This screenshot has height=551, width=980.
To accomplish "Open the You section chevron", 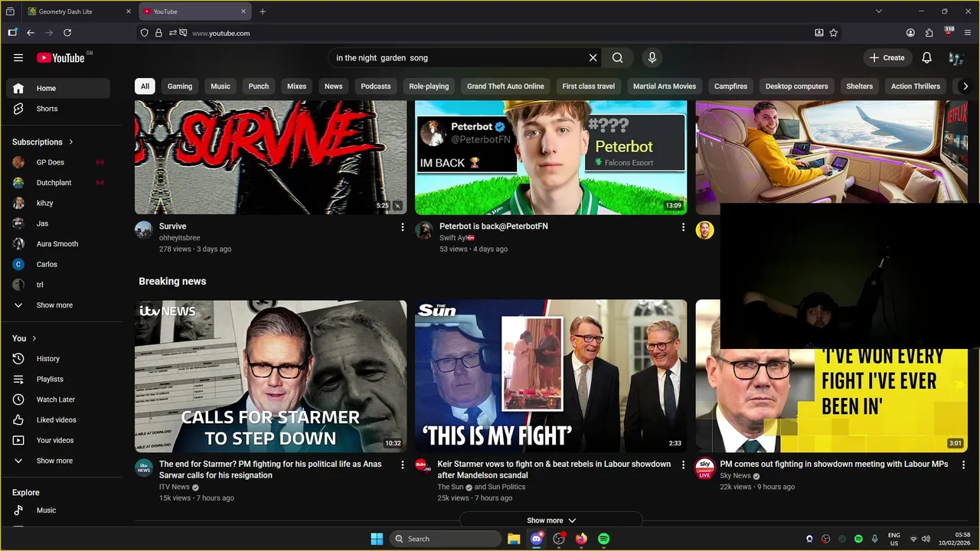I will pos(34,338).
